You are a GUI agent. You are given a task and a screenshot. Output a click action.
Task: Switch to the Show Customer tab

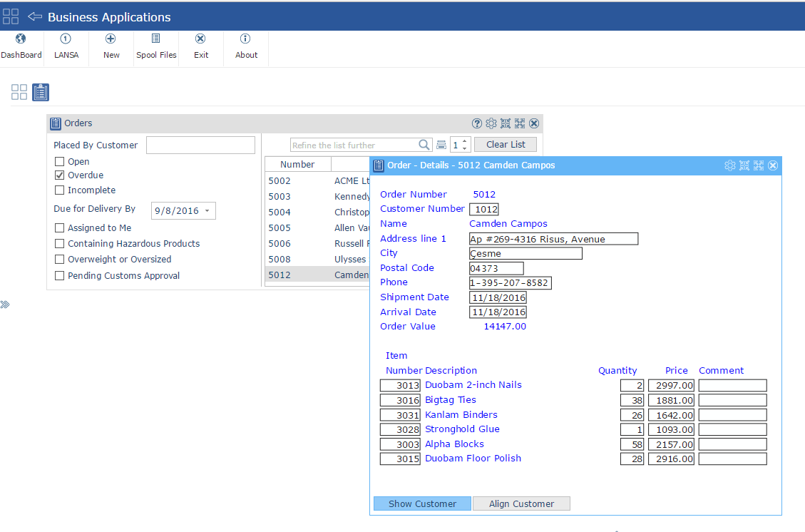click(422, 503)
